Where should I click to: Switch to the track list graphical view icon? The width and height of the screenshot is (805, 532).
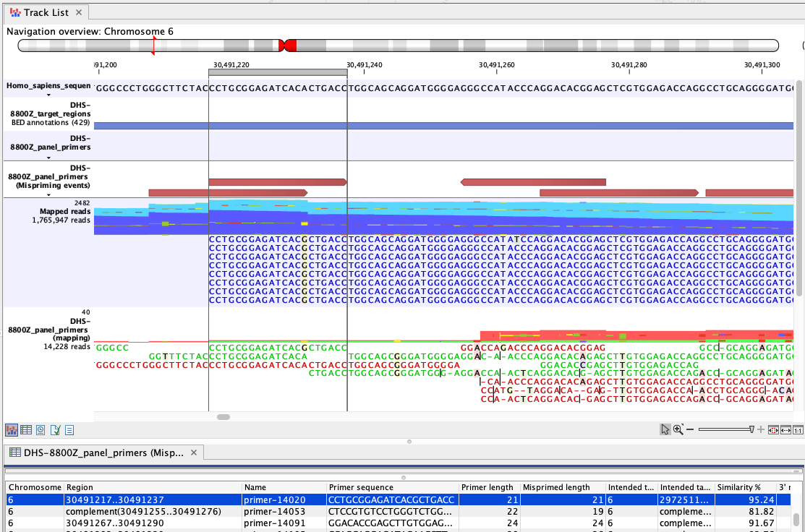(x=12, y=430)
